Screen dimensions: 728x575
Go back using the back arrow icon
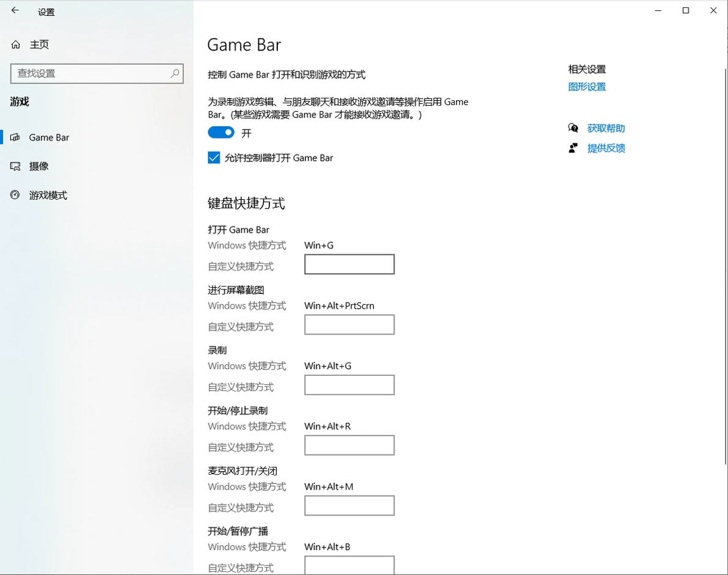coord(15,10)
